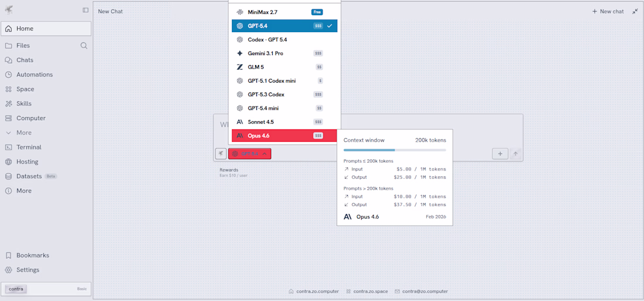The width and height of the screenshot is (644, 301).
Task: Click the Beta badge next to Datasets
Action: click(51, 176)
